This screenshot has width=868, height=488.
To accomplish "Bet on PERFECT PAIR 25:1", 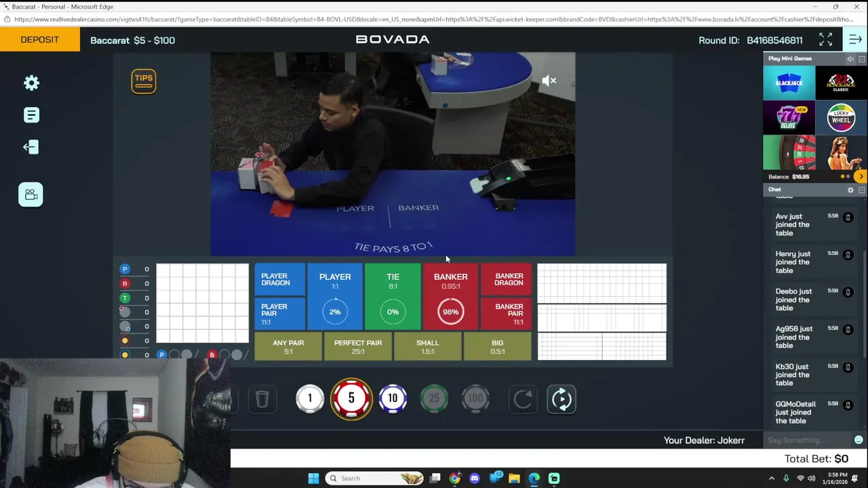I will pos(358,346).
